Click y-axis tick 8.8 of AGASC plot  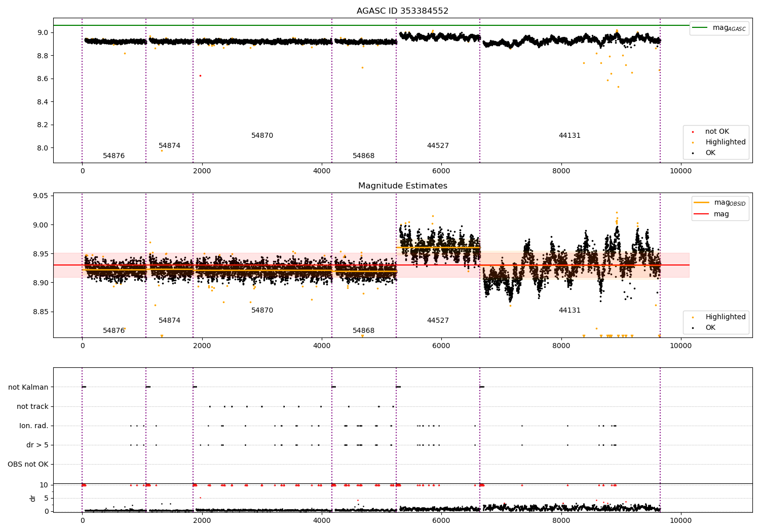coord(43,55)
